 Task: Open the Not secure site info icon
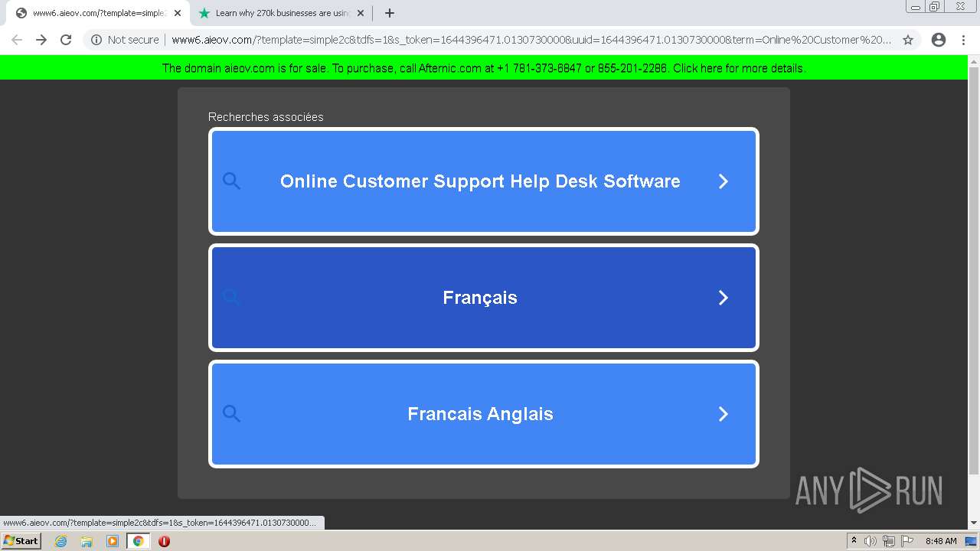point(96,40)
